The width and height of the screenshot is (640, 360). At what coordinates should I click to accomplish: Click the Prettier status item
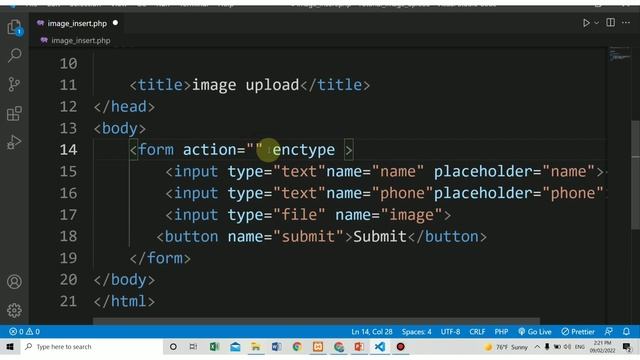coord(578,332)
